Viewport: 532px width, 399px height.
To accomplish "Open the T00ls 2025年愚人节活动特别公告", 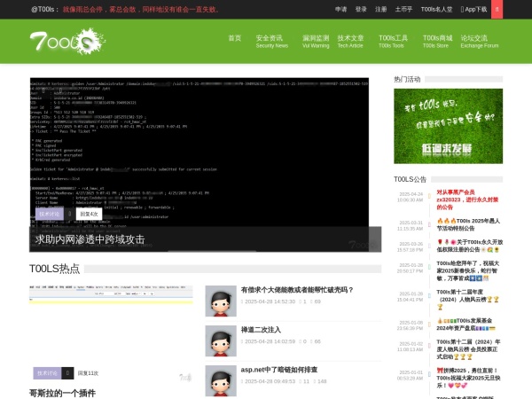I will [468, 224].
